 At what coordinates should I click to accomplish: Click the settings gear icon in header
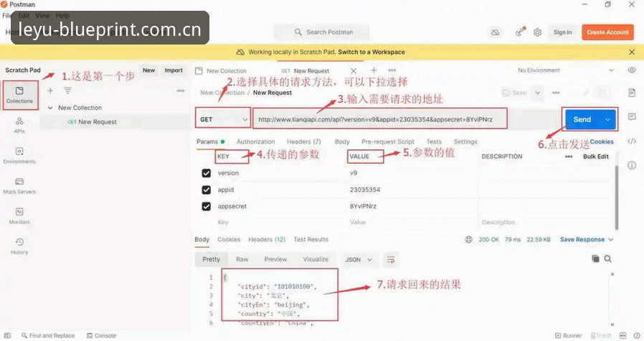click(537, 32)
